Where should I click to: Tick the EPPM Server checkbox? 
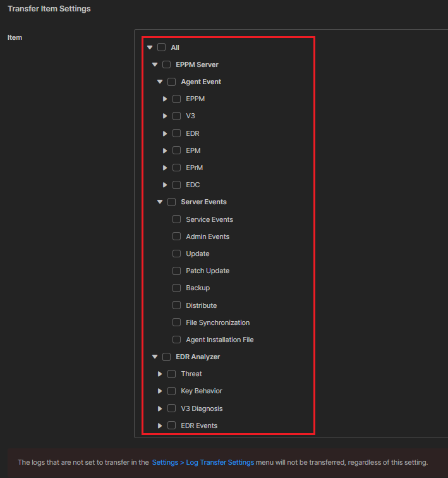[166, 64]
